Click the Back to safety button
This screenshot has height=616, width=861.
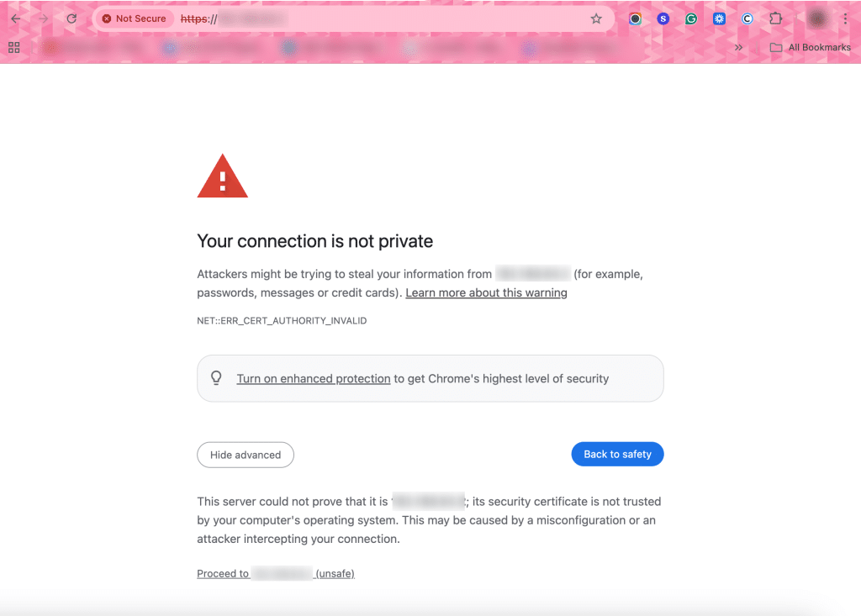(x=617, y=454)
